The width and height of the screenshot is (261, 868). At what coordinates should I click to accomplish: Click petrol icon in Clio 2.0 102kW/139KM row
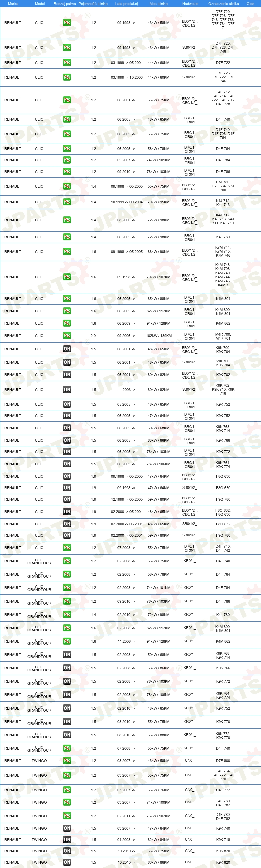point(67,336)
